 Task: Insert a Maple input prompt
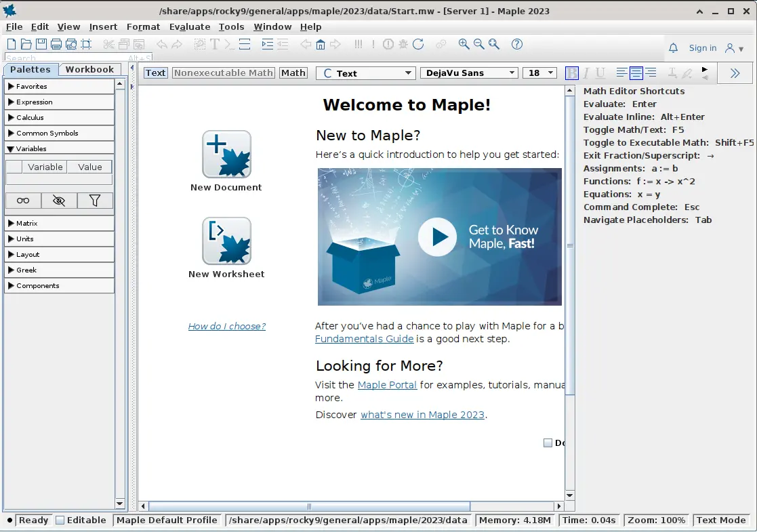[x=229, y=45]
